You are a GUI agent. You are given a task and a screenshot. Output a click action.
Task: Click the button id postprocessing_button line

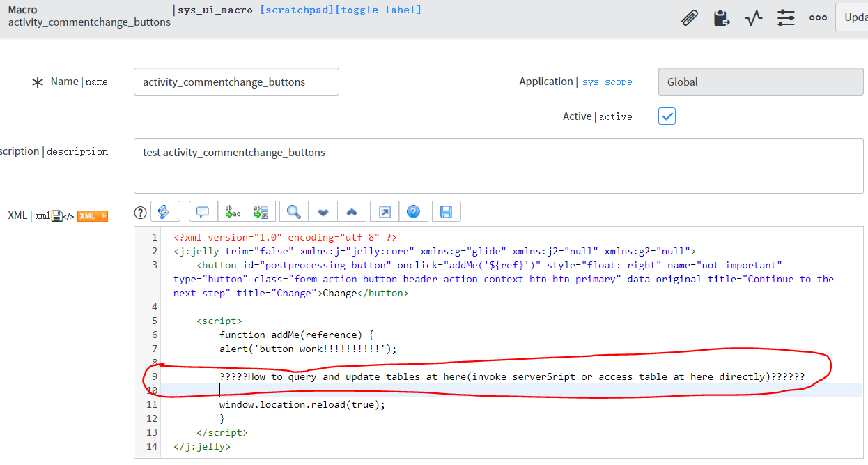pyautogui.click(x=490, y=265)
